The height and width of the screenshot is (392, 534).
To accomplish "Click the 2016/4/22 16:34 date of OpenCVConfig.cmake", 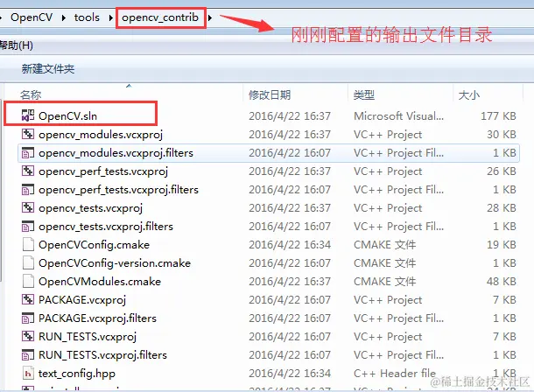I will (290, 245).
